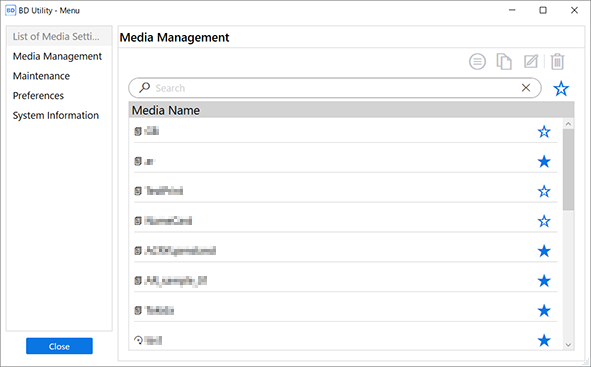Click the blue Close button
Image resolution: width=591 pixels, height=367 pixels.
click(x=59, y=346)
